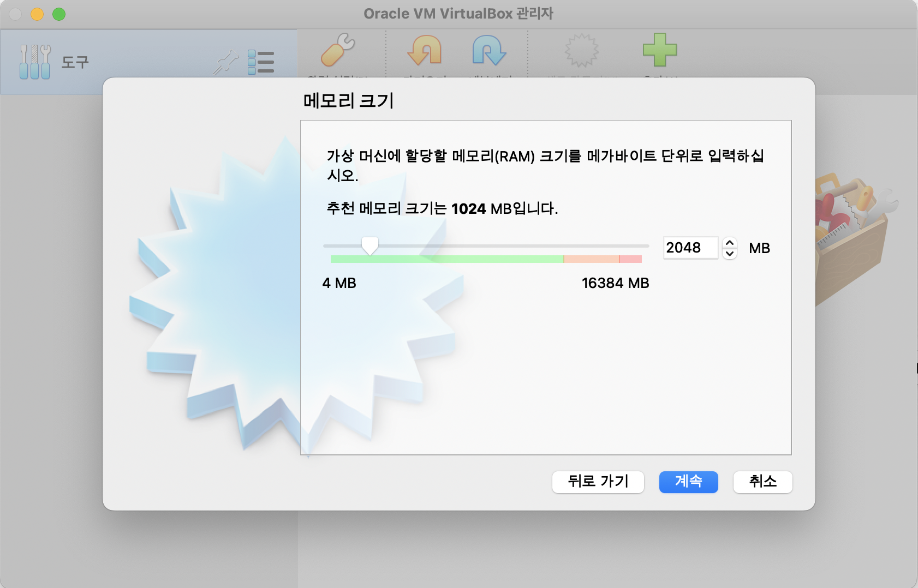The height and width of the screenshot is (588, 918).
Task: Increase memory with stepper up arrow
Action: click(x=730, y=243)
